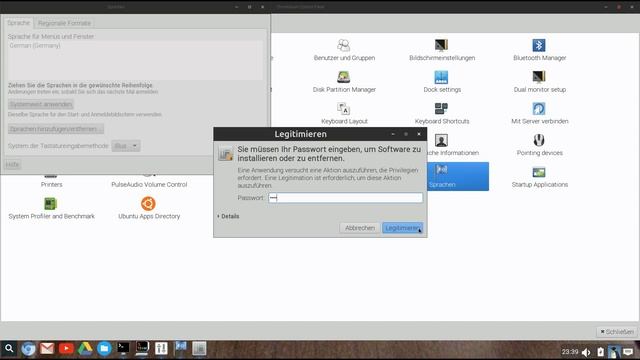Open Keyboard Layout settings

[344, 113]
